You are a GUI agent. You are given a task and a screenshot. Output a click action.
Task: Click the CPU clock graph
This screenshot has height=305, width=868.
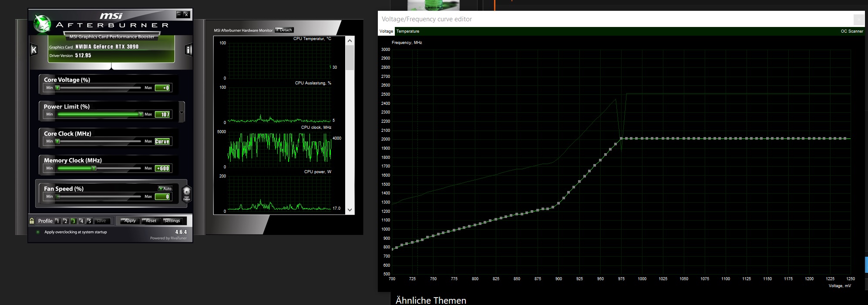click(x=279, y=149)
